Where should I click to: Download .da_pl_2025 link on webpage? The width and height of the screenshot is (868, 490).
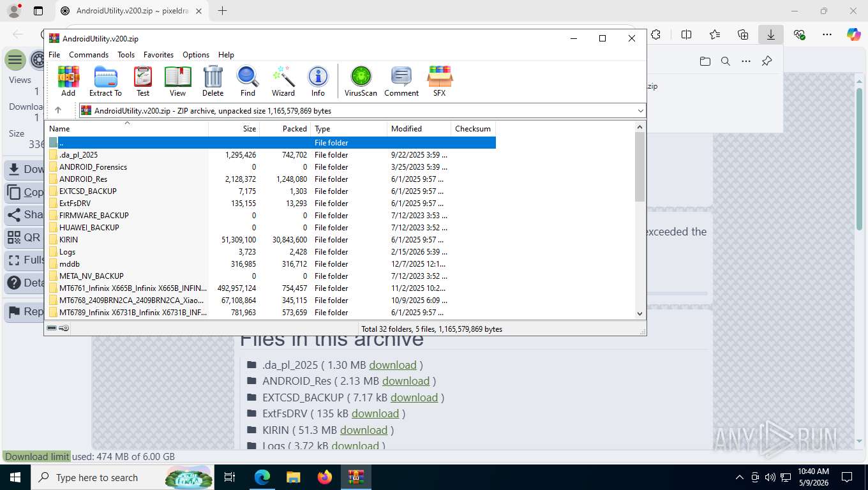pyautogui.click(x=393, y=365)
